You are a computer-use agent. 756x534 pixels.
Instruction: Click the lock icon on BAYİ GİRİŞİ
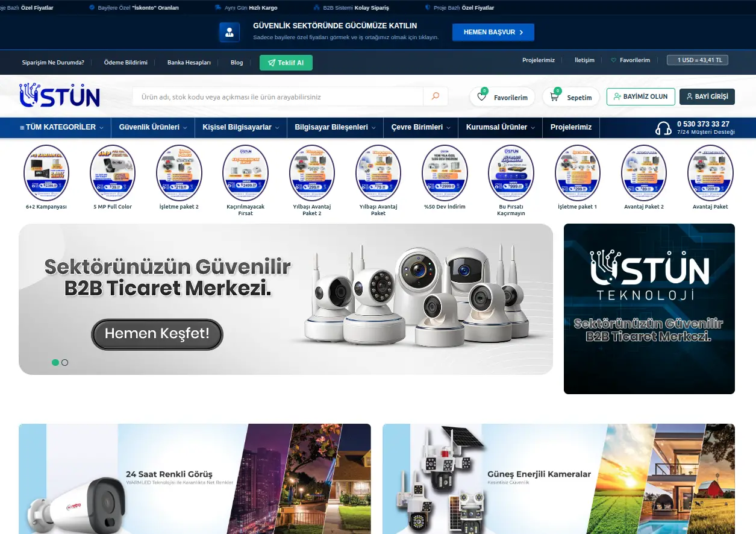point(689,96)
